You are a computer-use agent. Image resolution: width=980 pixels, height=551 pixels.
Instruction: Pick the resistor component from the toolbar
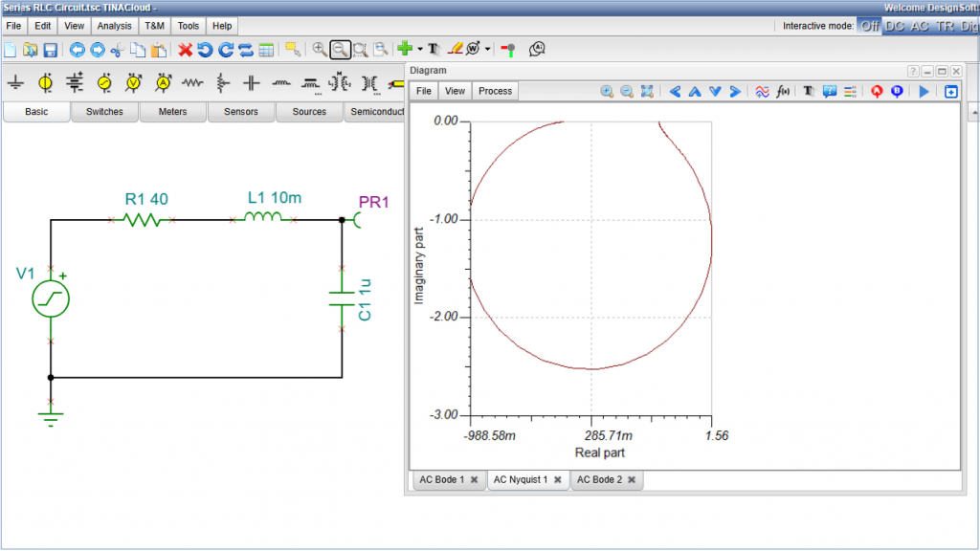pos(192,83)
